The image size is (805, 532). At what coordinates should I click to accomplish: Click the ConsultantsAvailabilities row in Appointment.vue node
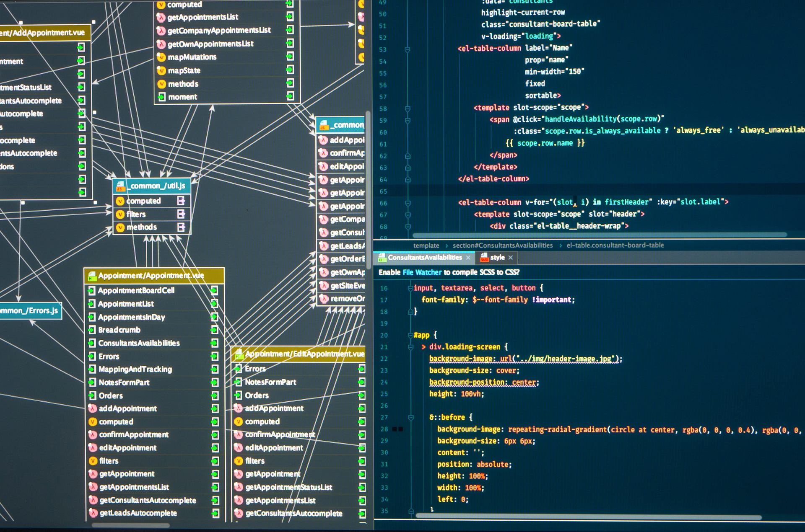pyautogui.click(x=153, y=343)
